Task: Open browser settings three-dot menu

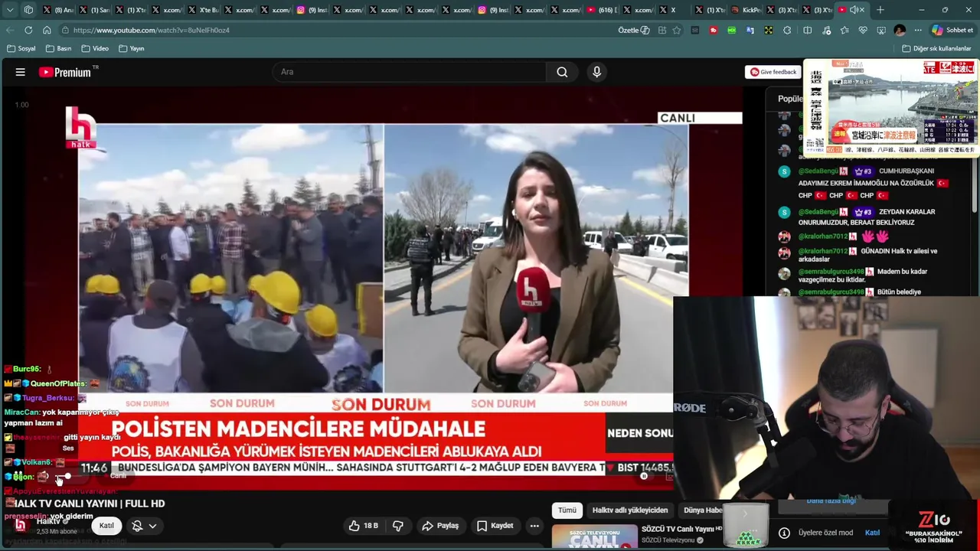Action: point(918,30)
